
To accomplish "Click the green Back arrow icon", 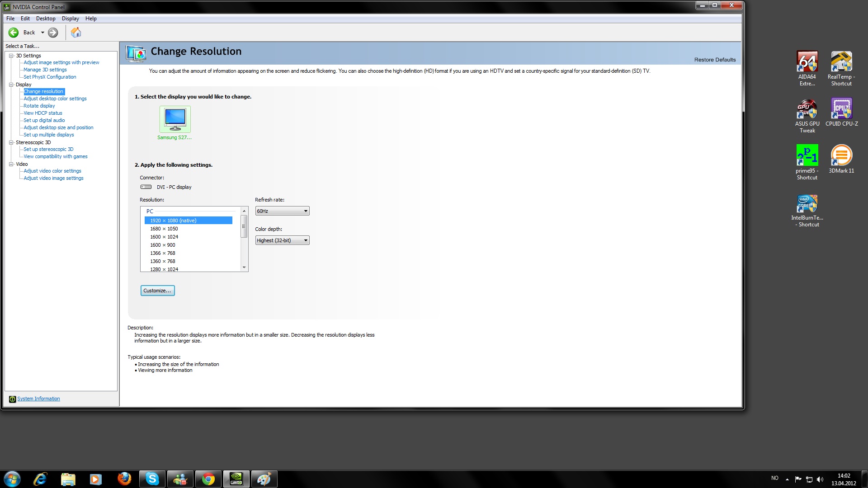I will tap(14, 33).
